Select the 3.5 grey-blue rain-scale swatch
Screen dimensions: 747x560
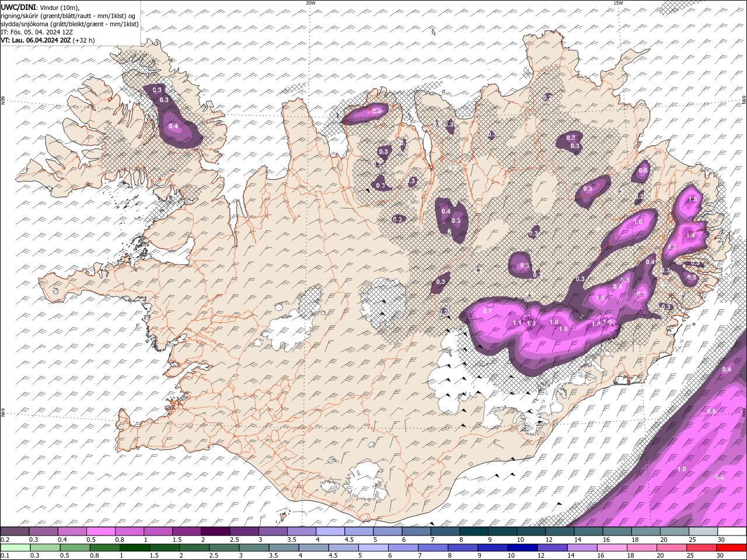point(284,547)
